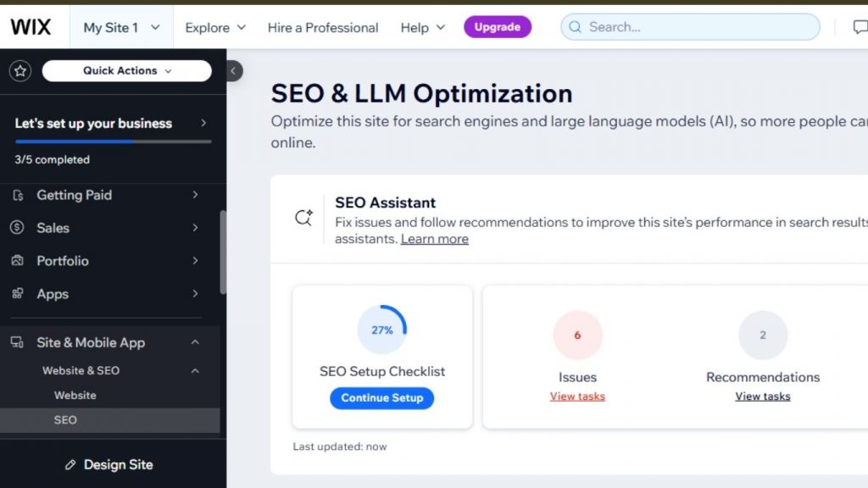Viewport: 868px width, 488px height.
Task: Select Hire a Professional
Action: pyautogui.click(x=322, y=27)
